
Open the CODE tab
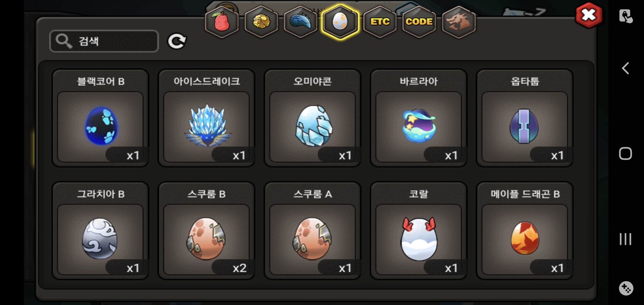pos(419,22)
